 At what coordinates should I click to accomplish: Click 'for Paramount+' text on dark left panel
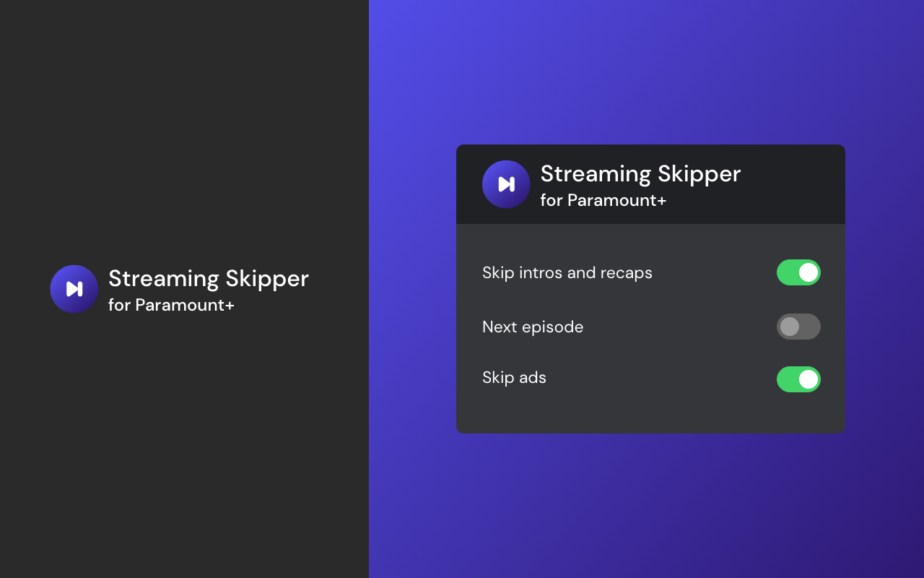(171, 306)
